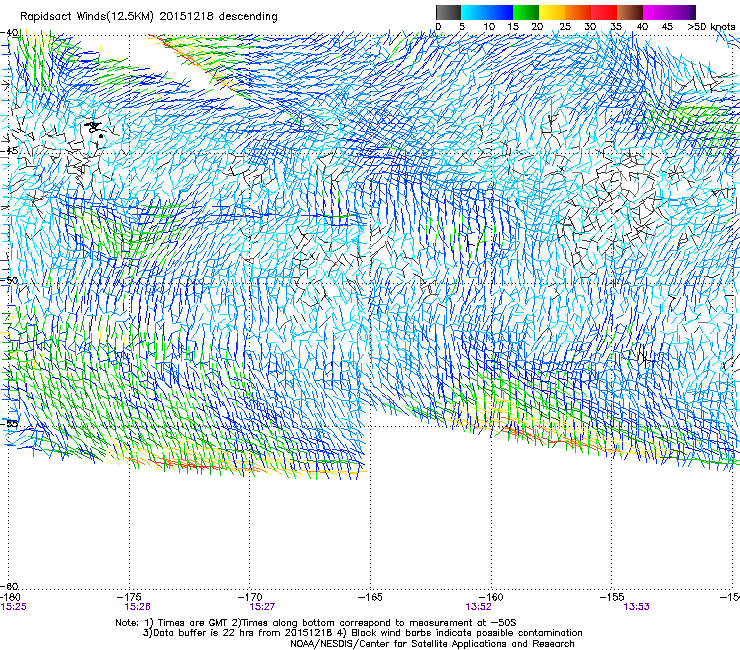The width and height of the screenshot is (740, 650).
Task: Click the 'Data buffer is 22 hrs' note line
Action: pyautogui.click(x=362, y=633)
